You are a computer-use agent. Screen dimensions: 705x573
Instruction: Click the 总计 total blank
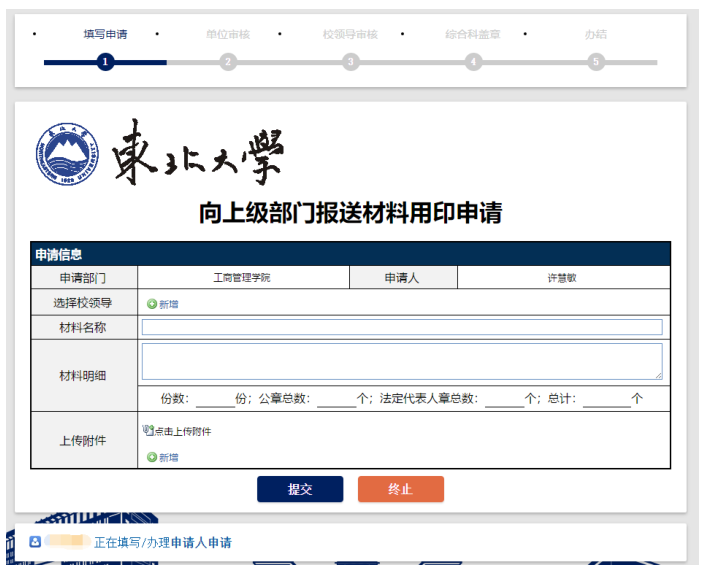[x=607, y=399]
